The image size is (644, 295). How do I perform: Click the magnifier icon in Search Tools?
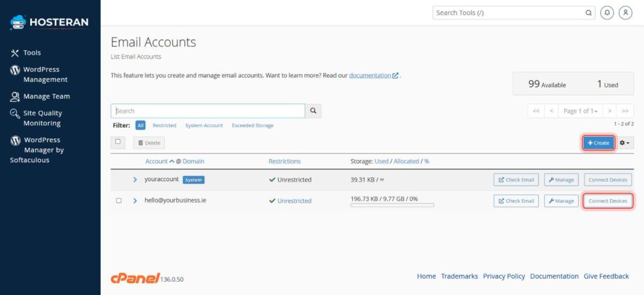tap(588, 13)
